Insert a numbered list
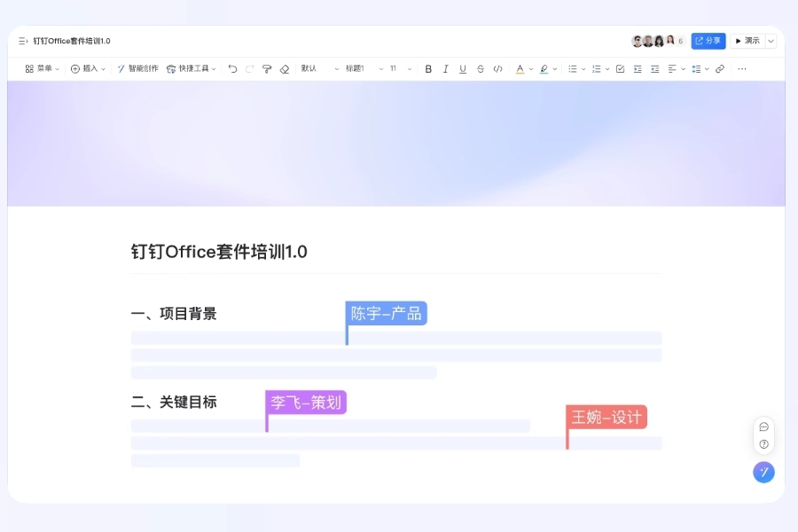 597,69
